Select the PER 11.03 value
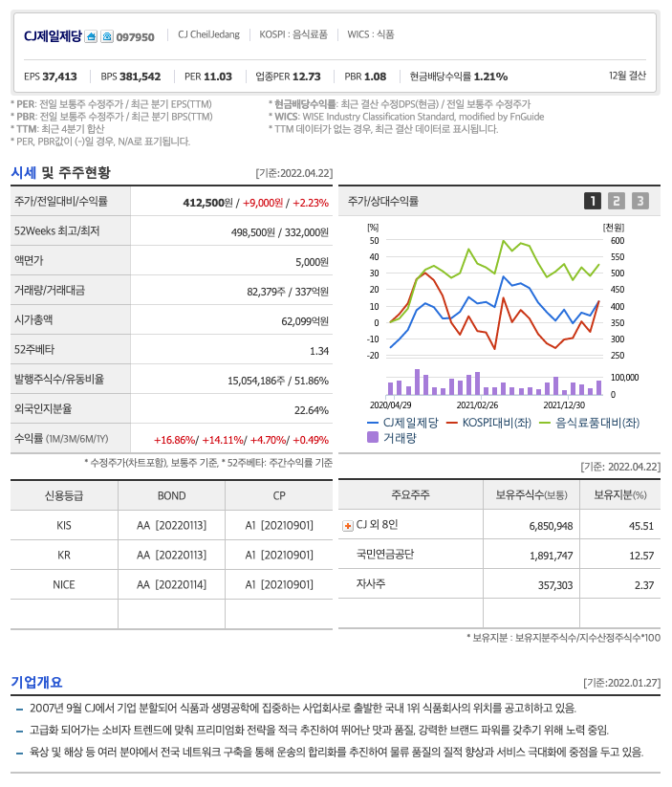 (x=208, y=77)
